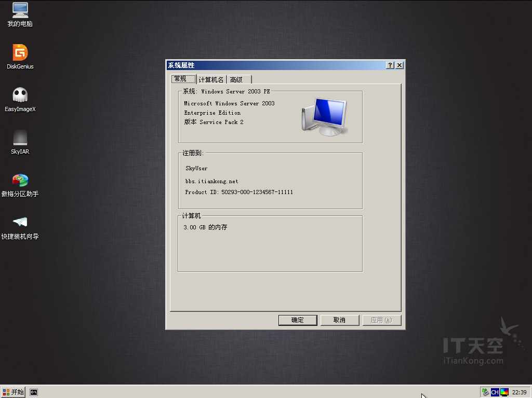
Task: Open the 开始 Start menu
Action: (13, 392)
